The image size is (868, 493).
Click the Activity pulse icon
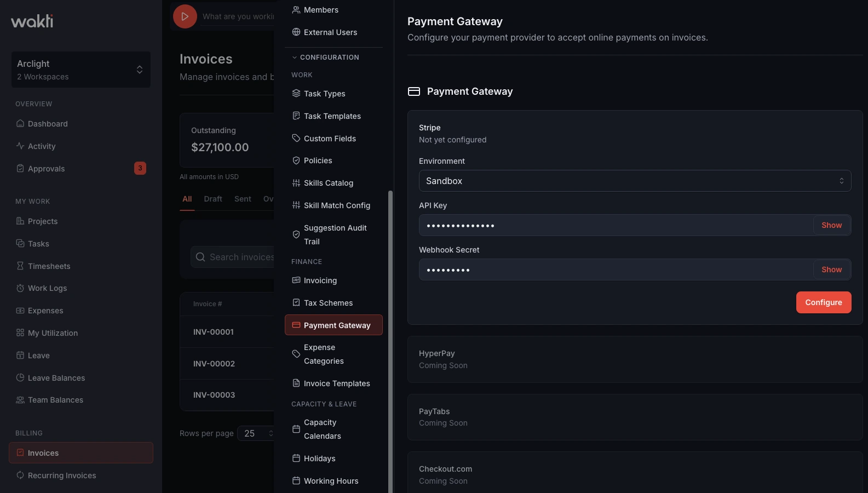(20, 146)
